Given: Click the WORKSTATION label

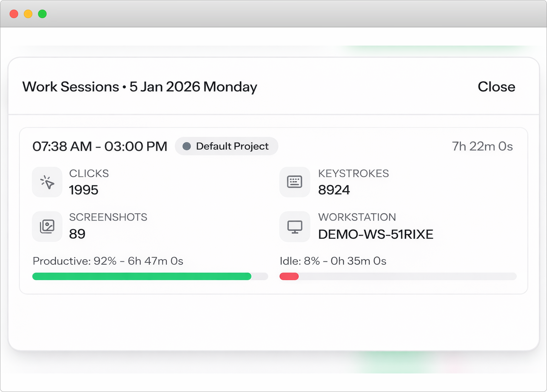Looking at the screenshot, I should pyautogui.click(x=357, y=217).
